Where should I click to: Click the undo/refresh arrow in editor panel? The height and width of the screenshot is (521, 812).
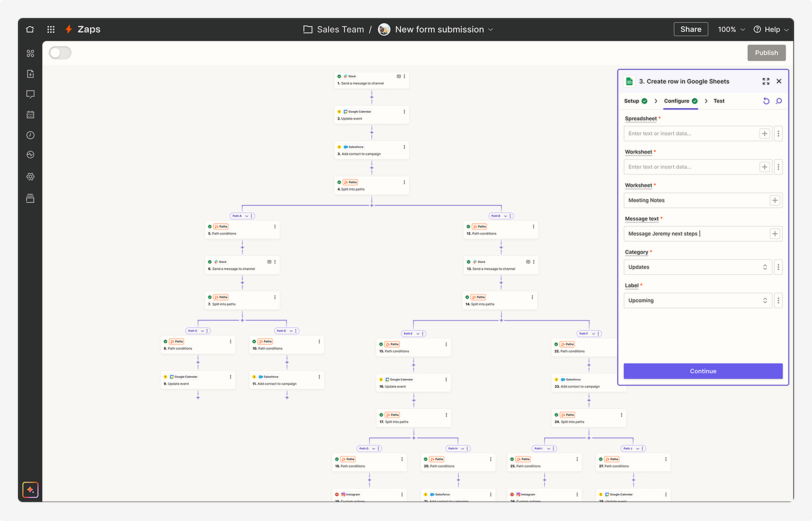pos(766,101)
